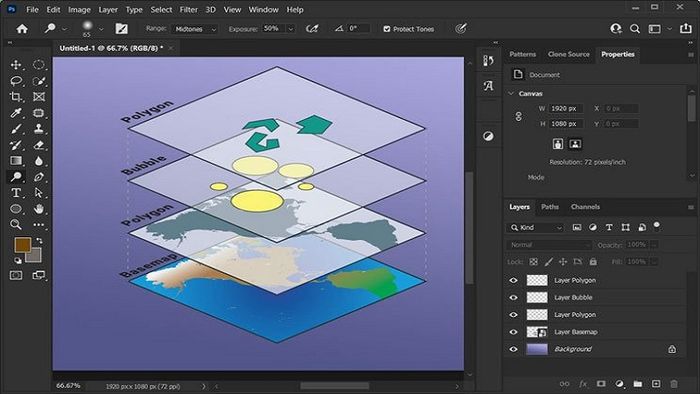The height and width of the screenshot is (394, 700).
Task: Select the Elliptical Marquee tool
Action: tap(39, 65)
